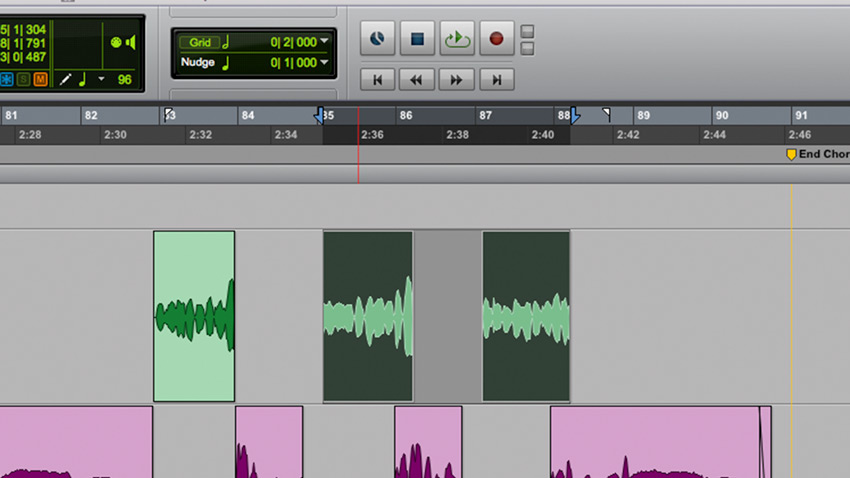
Task: Click the Nudge quarter-note value icon
Action: (x=226, y=63)
